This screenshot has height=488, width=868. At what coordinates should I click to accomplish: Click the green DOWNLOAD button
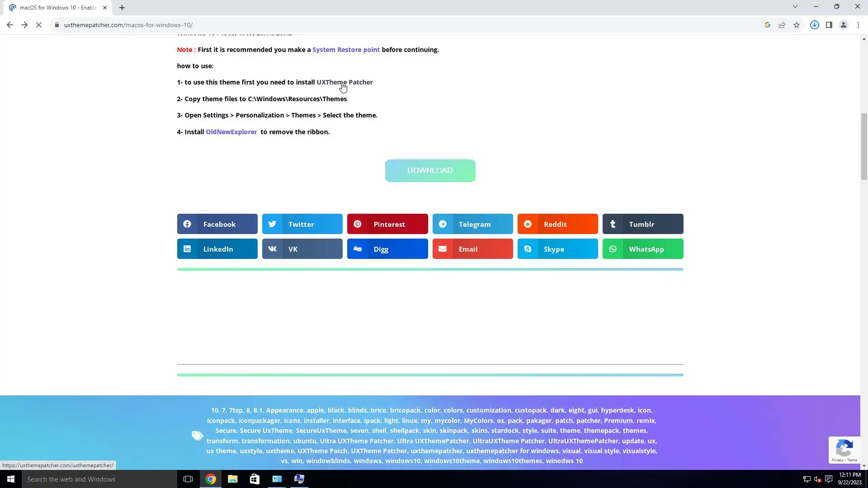tap(430, 171)
